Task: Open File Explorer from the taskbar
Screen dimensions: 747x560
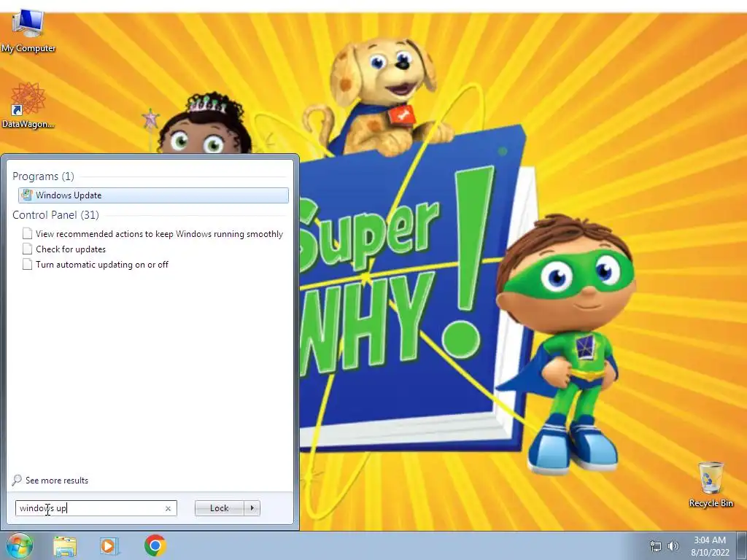Action: point(65,545)
